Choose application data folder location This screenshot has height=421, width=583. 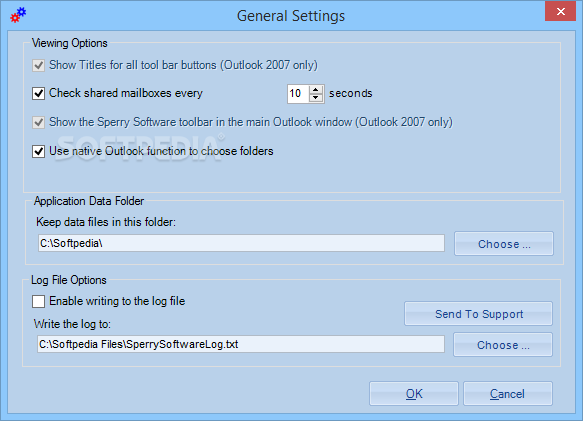(504, 244)
